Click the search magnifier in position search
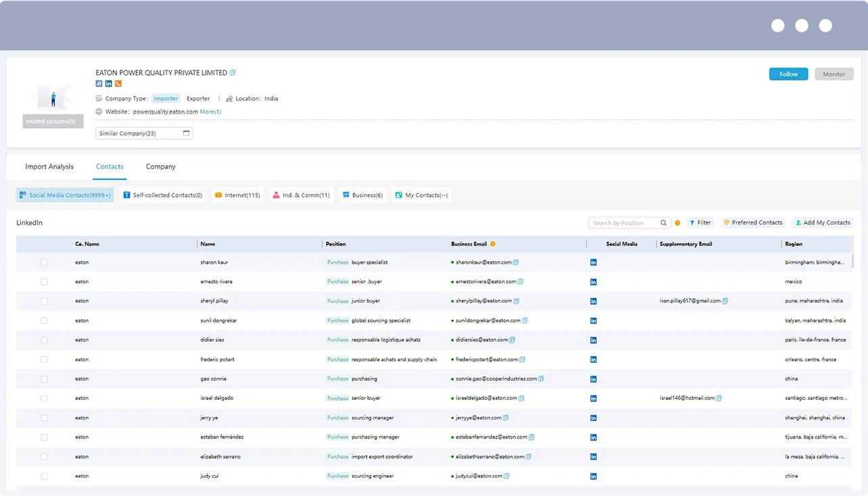Image resolution: width=868 pixels, height=496 pixels. tap(664, 223)
